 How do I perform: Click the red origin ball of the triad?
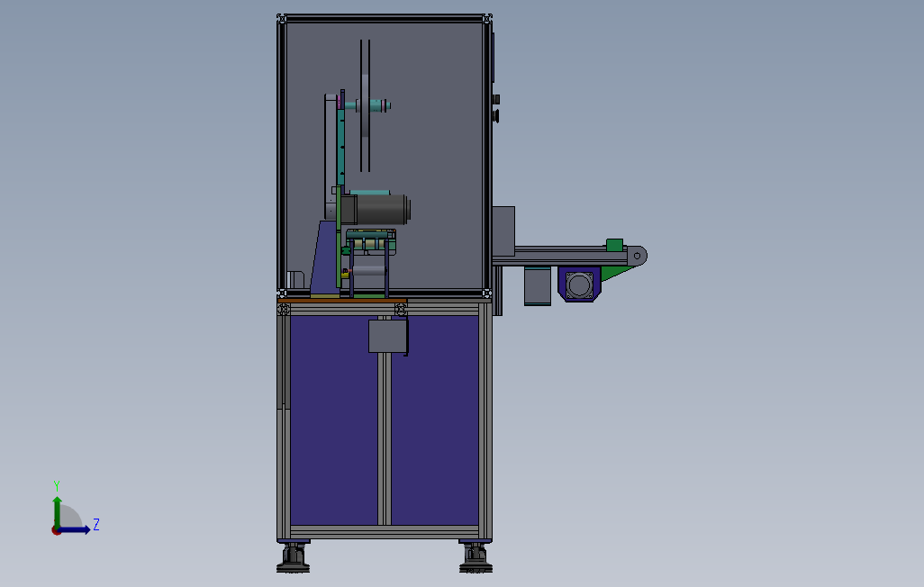56,531
